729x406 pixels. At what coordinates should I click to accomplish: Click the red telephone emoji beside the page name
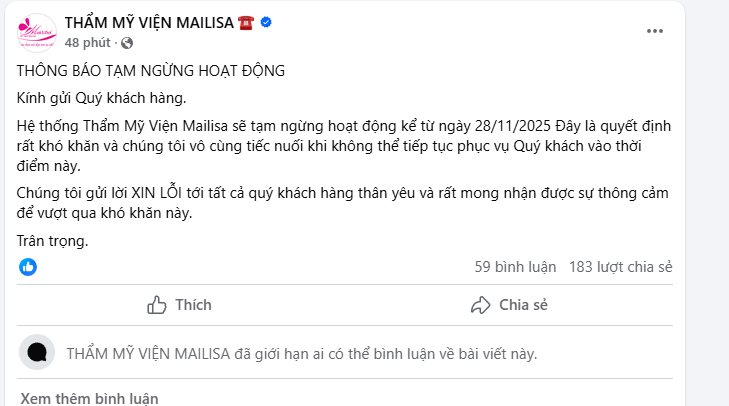(246, 22)
